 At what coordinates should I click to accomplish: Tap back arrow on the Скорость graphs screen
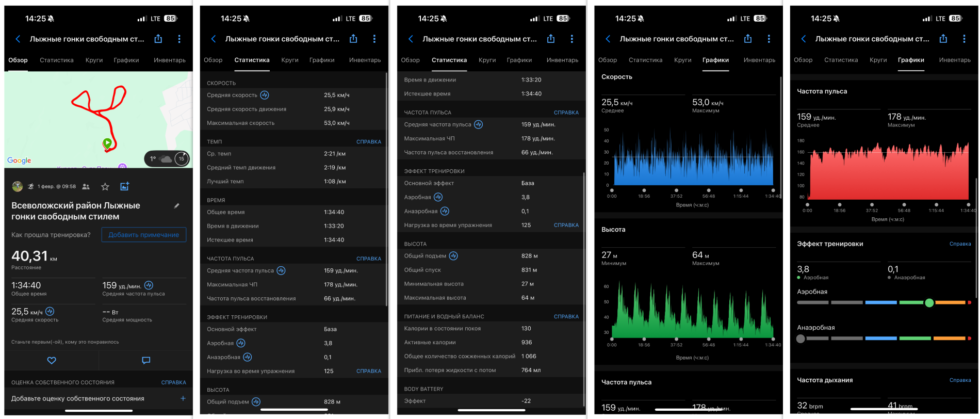608,39
